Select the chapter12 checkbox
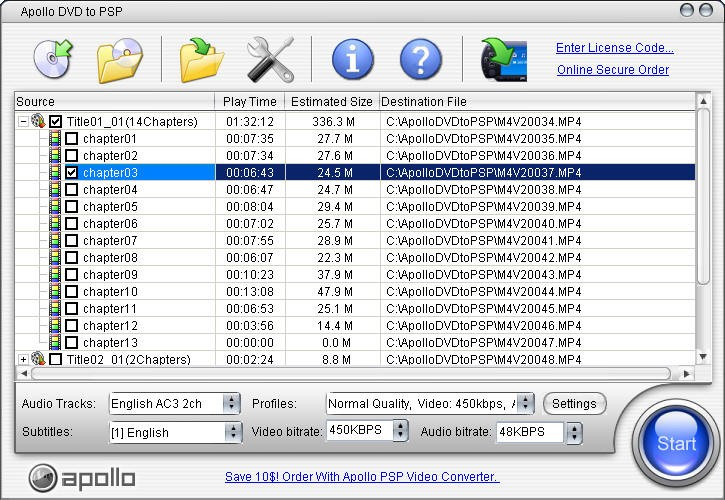 tap(71, 326)
